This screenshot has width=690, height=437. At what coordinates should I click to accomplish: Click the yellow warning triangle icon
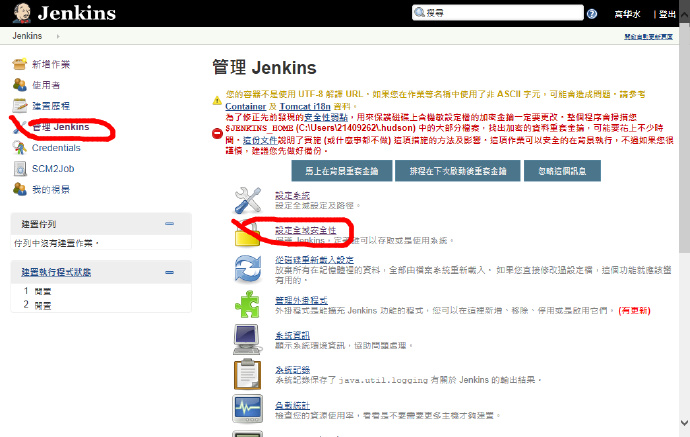pyautogui.click(x=217, y=100)
